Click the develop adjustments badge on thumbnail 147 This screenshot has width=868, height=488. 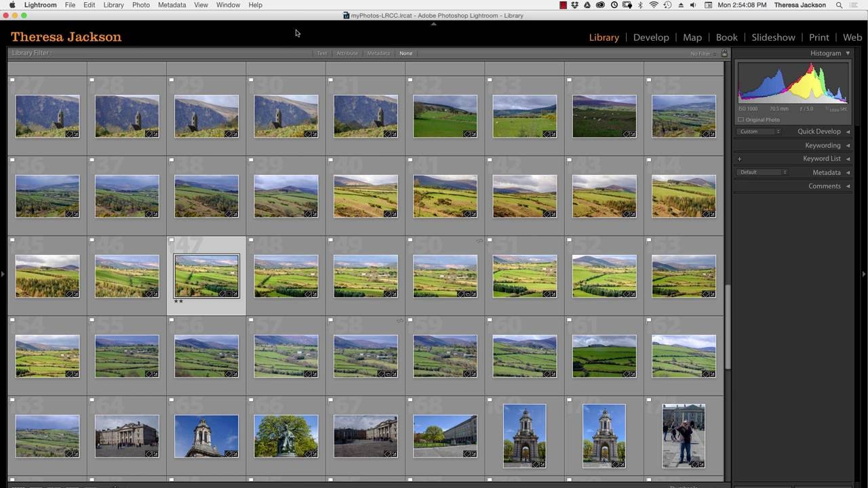(x=235, y=294)
